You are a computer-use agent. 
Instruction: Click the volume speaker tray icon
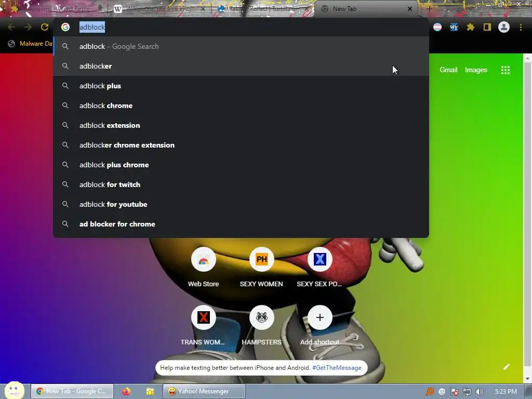coord(479,392)
